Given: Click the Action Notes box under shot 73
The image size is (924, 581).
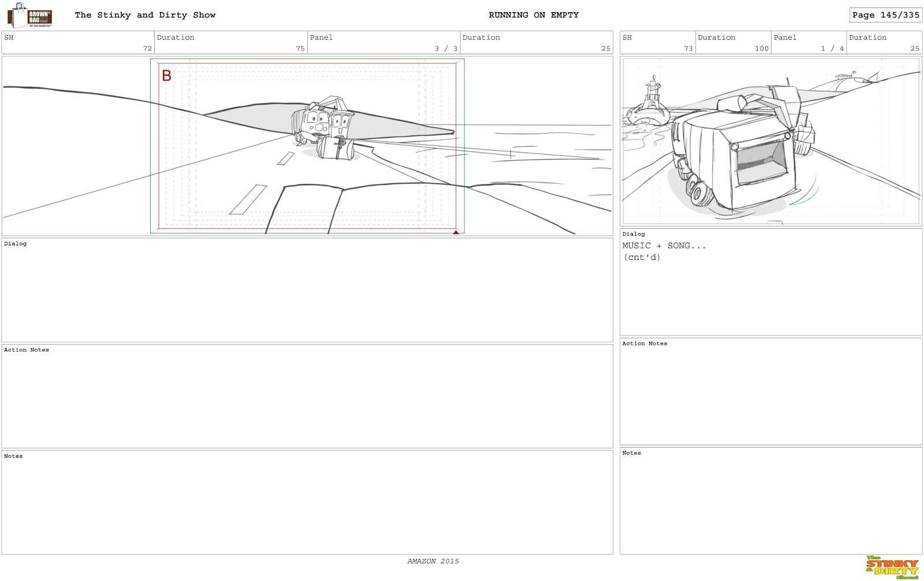Looking at the screenshot, I should (771, 392).
